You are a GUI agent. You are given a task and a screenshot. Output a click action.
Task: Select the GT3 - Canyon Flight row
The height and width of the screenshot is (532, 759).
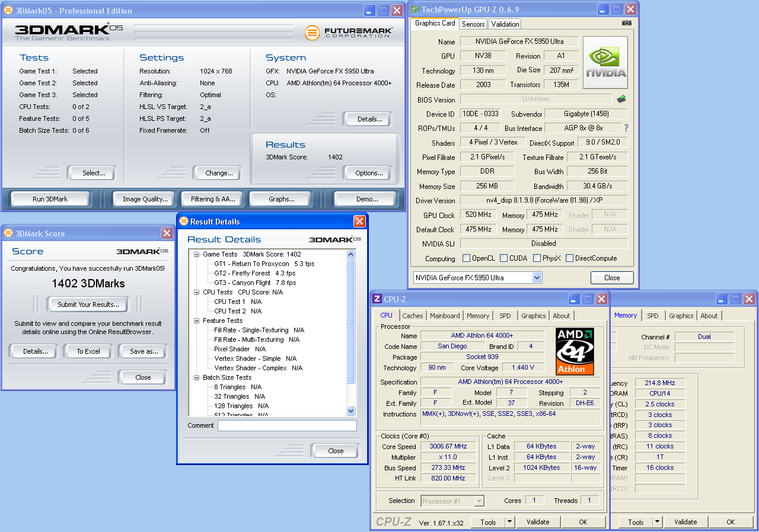(255, 283)
